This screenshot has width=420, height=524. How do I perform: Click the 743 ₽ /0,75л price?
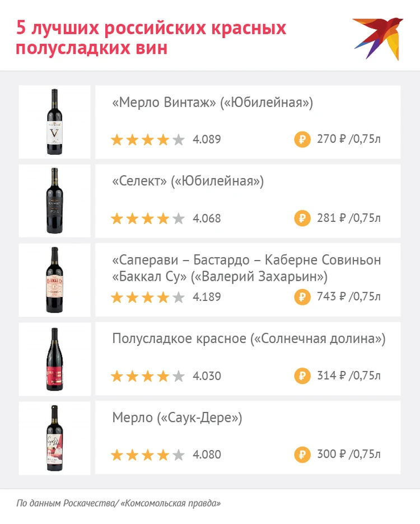point(348,297)
